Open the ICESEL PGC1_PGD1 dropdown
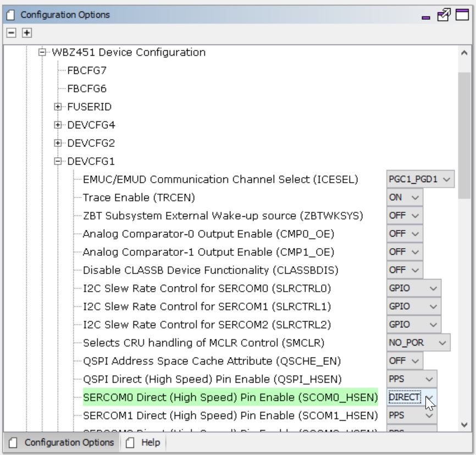The width and height of the screenshot is (476, 455). coord(420,179)
